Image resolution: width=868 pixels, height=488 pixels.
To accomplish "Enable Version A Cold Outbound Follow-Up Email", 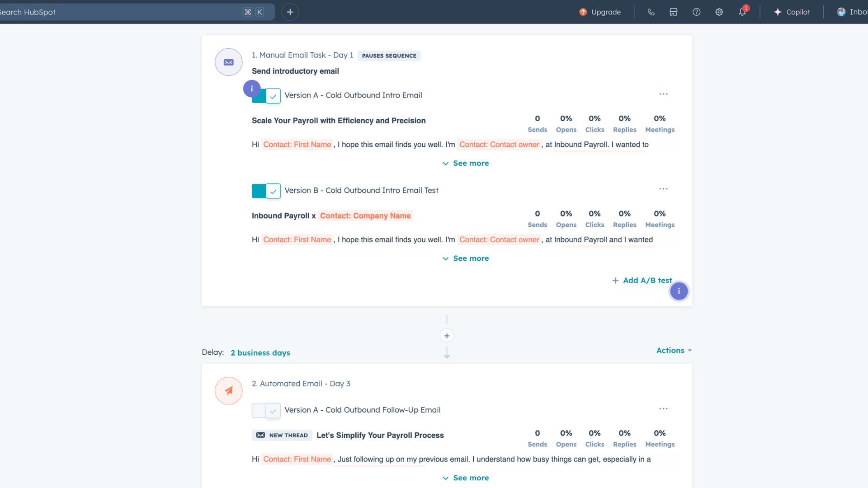I will (x=266, y=410).
